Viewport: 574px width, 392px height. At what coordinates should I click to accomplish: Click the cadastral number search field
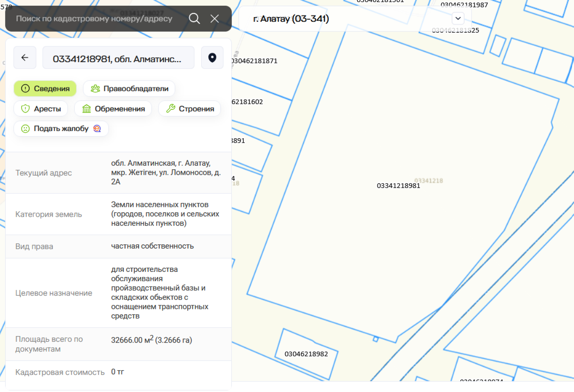tap(94, 19)
